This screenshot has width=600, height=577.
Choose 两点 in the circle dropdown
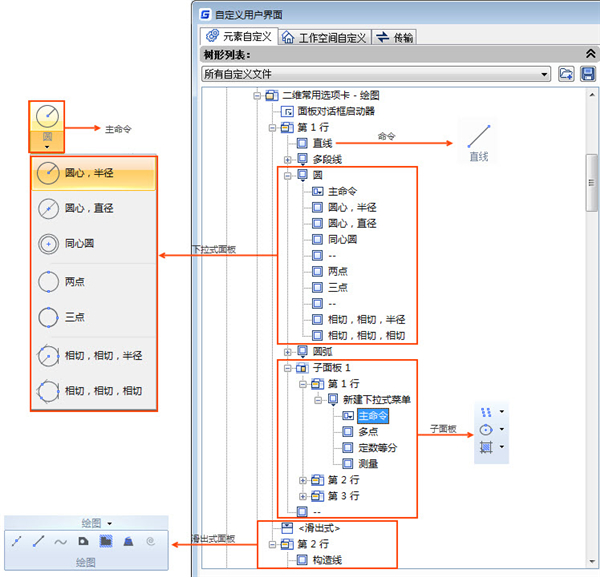pyautogui.click(x=94, y=282)
